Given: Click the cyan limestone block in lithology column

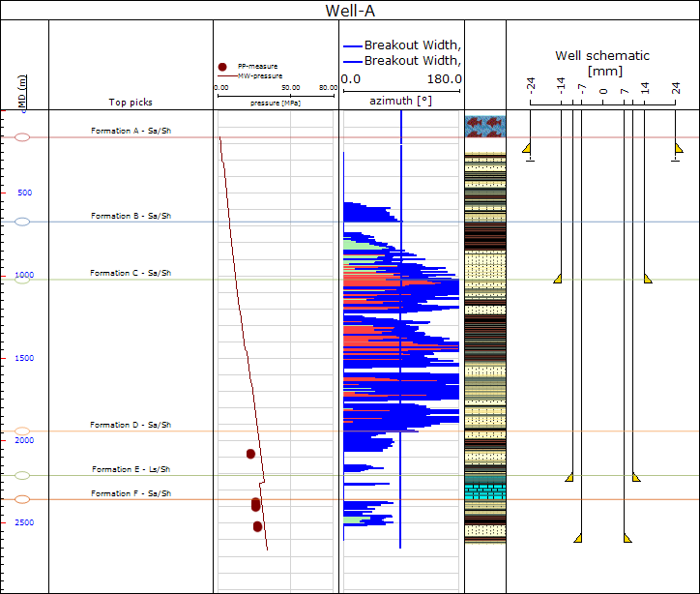Looking at the screenshot, I should 484,492.
